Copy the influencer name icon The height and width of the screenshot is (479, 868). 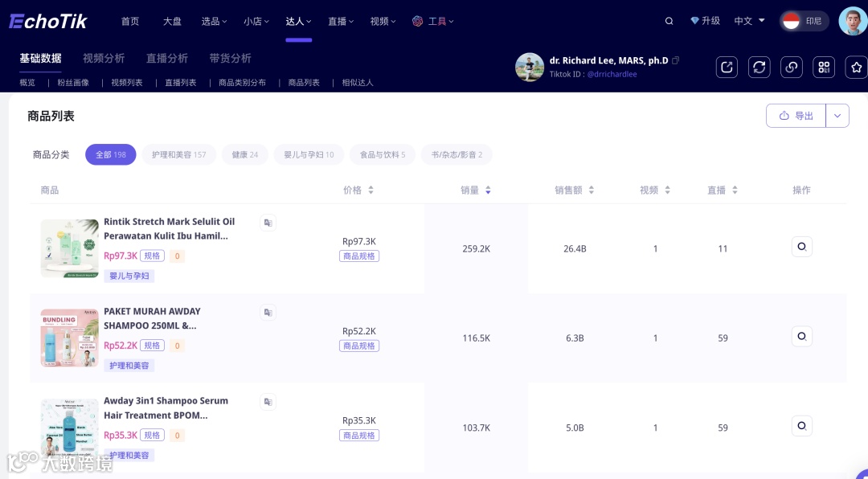coord(675,60)
